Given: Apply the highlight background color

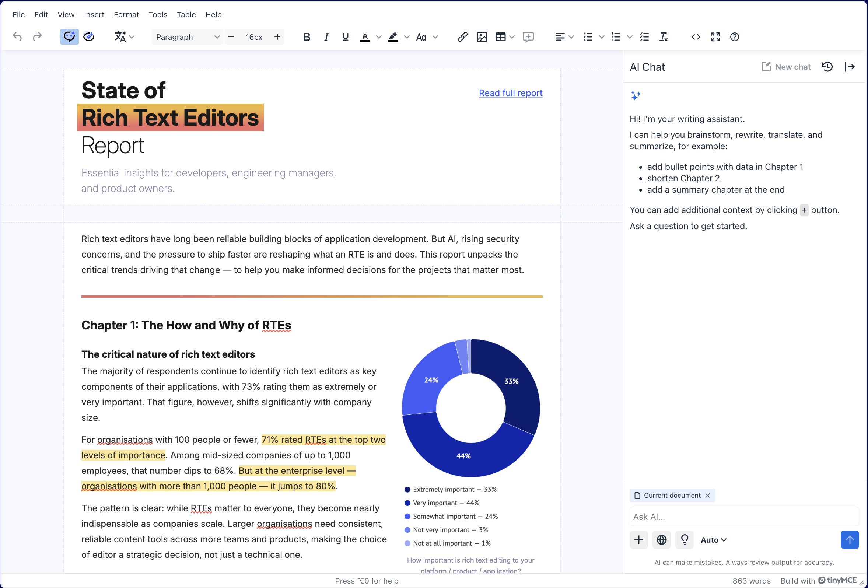Looking at the screenshot, I should (393, 36).
